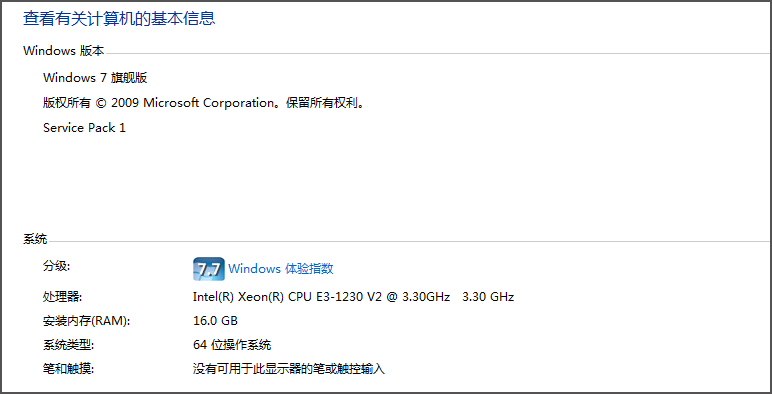The height and width of the screenshot is (394, 772).
Task: Click the Microsoft Corporation copyright line
Action: click(203, 103)
